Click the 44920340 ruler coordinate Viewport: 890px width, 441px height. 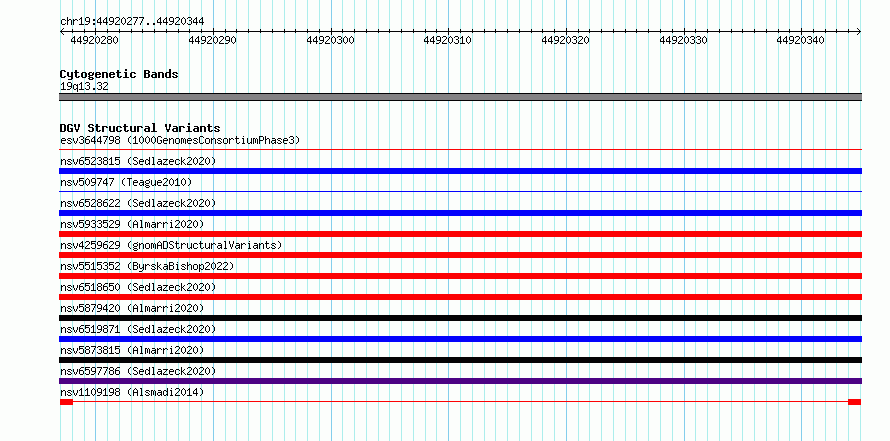[x=801, y=40]
